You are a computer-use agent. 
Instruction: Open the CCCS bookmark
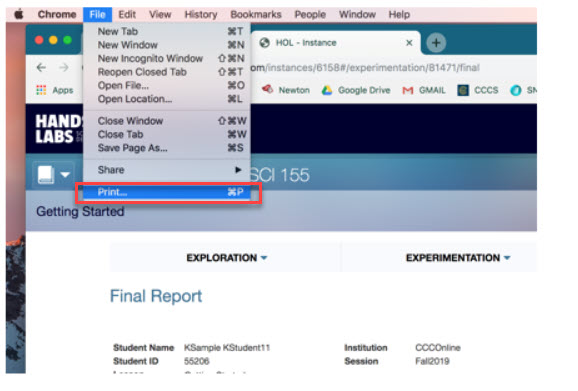pos(478,90)
